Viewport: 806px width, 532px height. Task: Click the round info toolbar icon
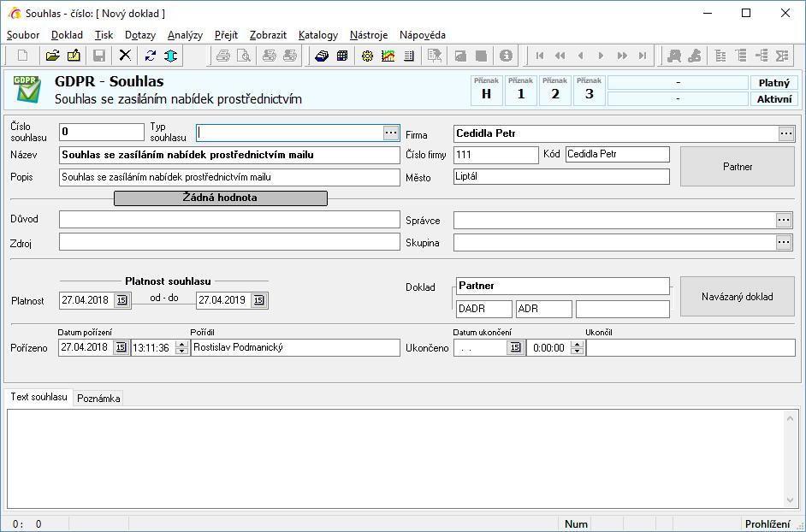pyautogui.click(x=506, y=56)
